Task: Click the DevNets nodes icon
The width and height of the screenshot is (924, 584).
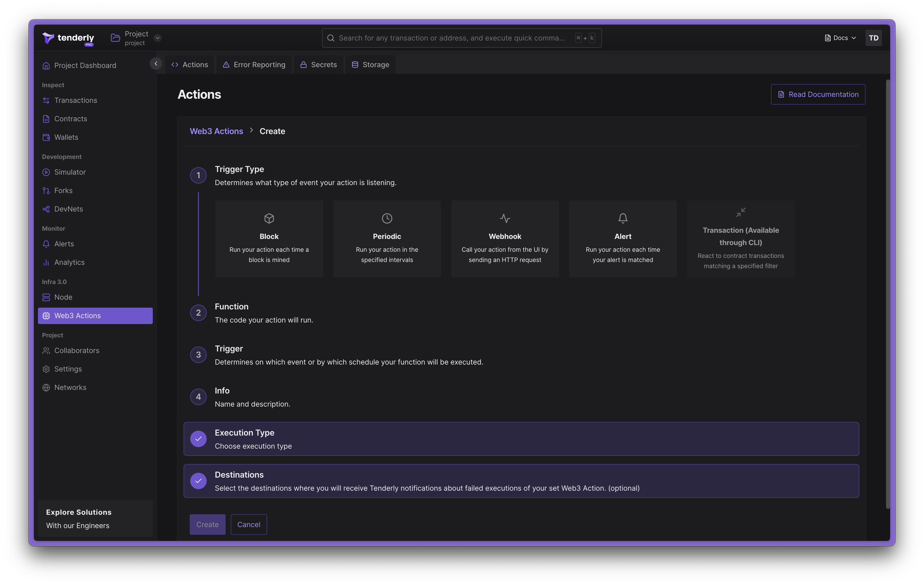Action: 46,209
